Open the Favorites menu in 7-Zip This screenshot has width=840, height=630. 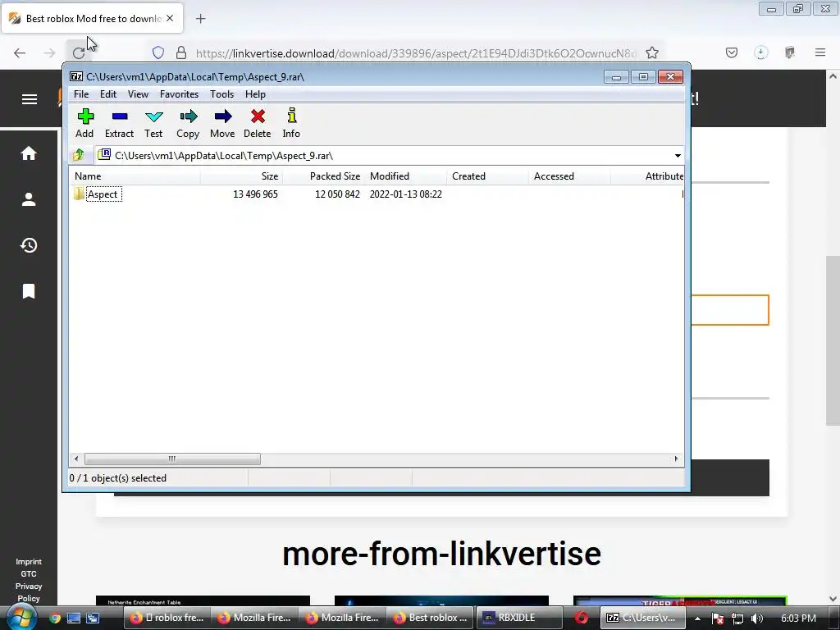180,94
